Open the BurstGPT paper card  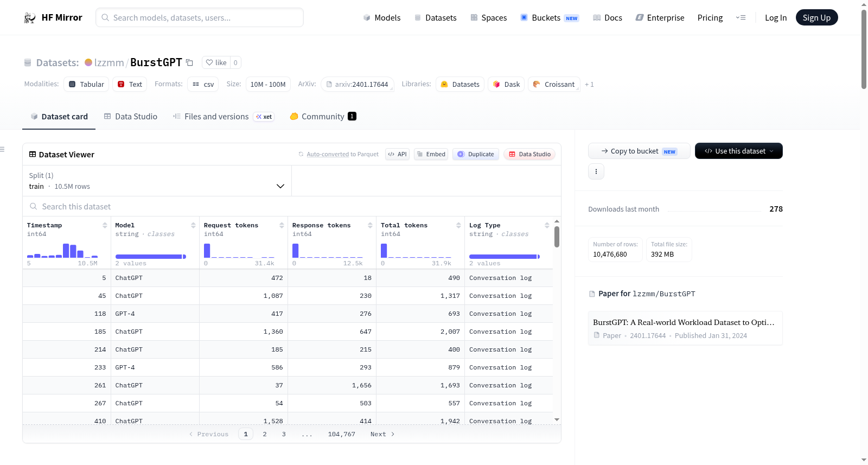coord(685,328)
